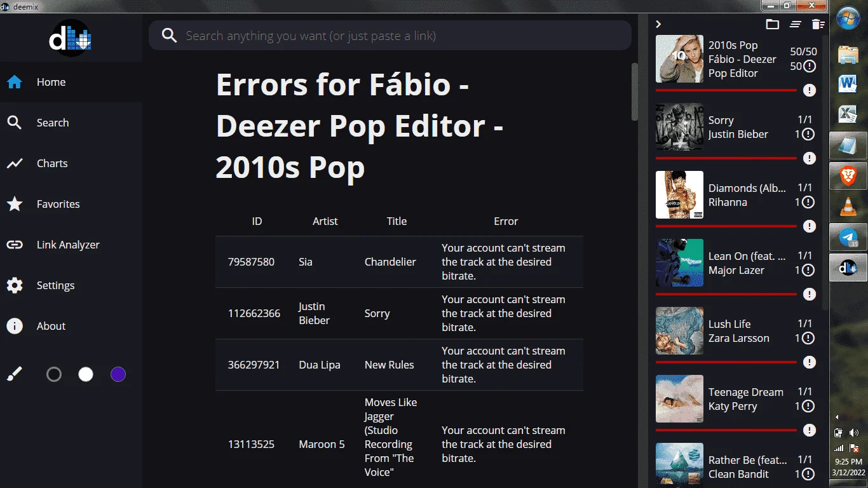Open Charts via the trend-line icon
The image size is (868, 488).
tap(15, 163)
